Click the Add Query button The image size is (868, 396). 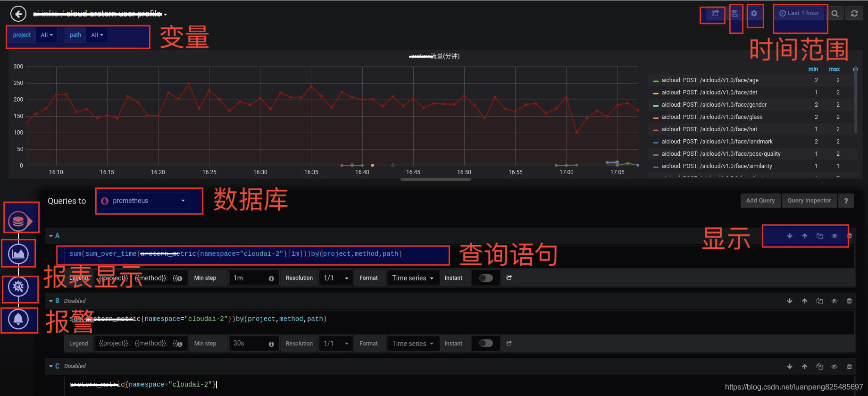(760, 201)
